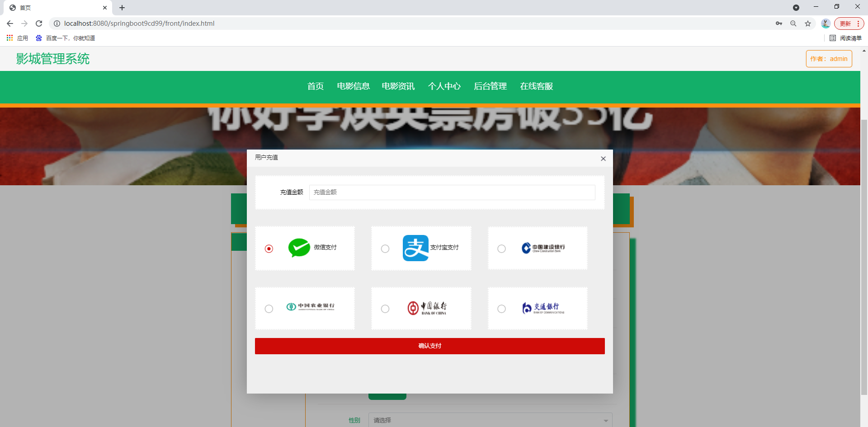
Task: Open 电影资讯 in the navigation bar
Action: (398, 86)
